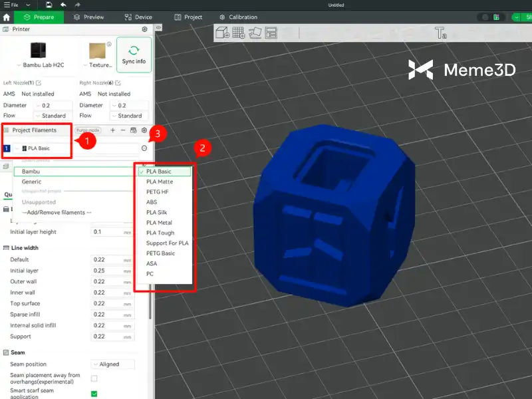The width and height of the screenshot is (532, 399).
Task: Click the Add cube object toolbar icon
Action: coord(222,33)
